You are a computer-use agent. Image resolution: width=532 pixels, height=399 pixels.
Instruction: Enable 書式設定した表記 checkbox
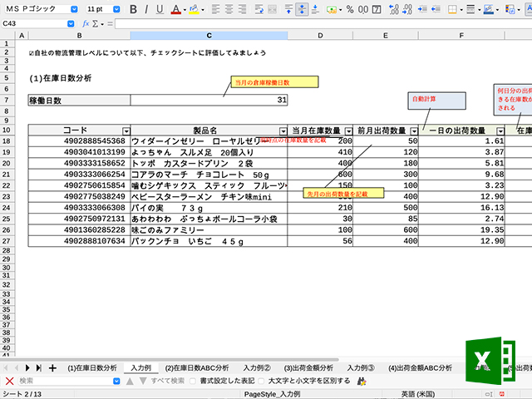pos(193,381)
